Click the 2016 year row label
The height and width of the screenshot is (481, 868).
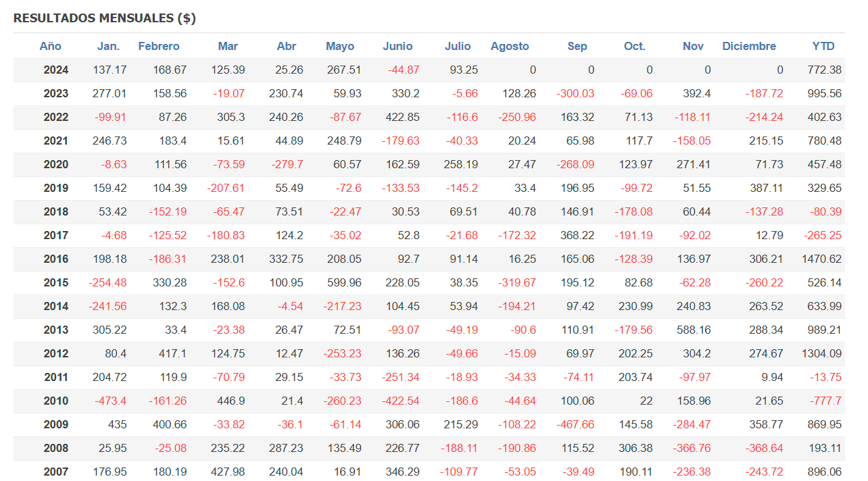[x=56, y=259]
